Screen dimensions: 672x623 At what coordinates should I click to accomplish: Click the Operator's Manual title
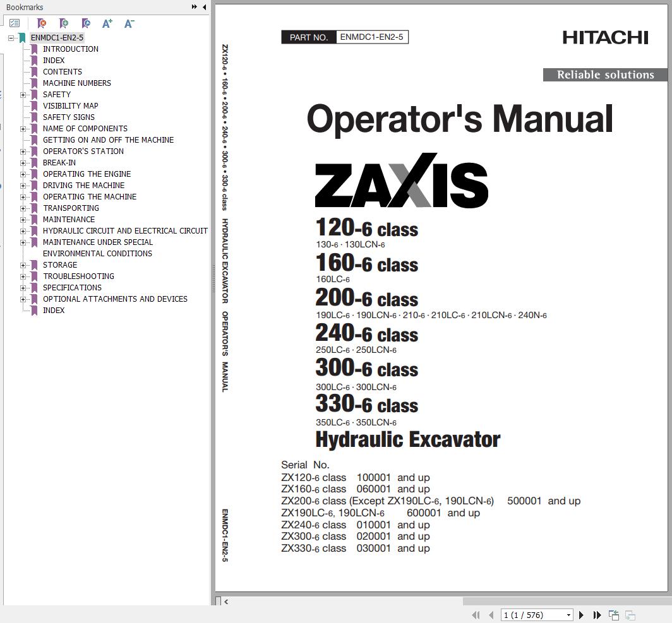pos(460,119)
